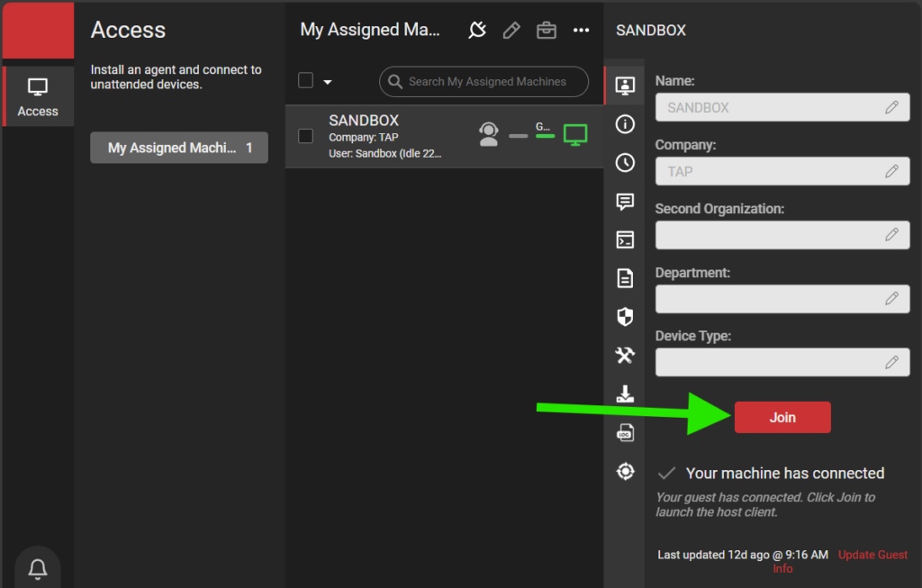The height and width of the screenshot is (588, 922).
Task: Tick the select-all checkbox
Action: 306,80
